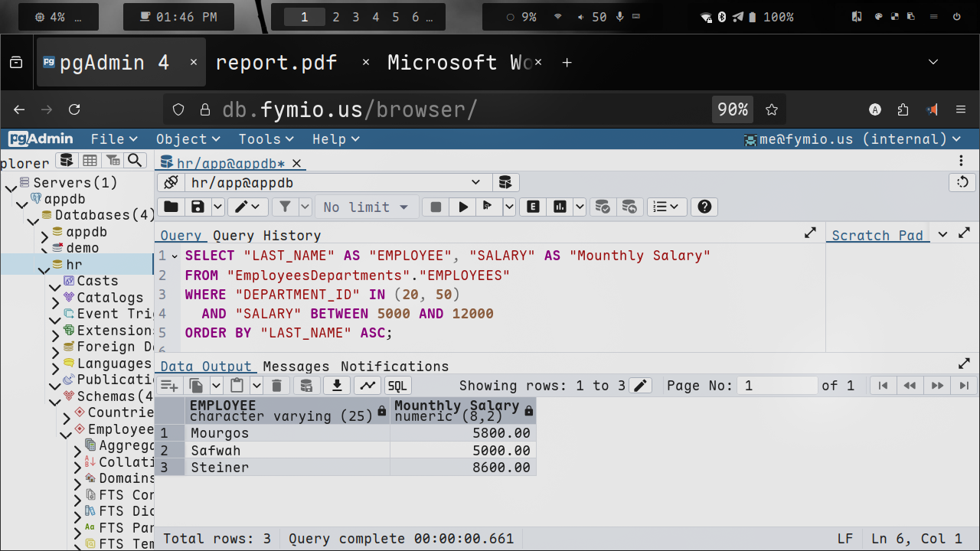Open the No limit rows dropdown
Image resolution: width=980 pixels, height=551 pixels.
367,207
